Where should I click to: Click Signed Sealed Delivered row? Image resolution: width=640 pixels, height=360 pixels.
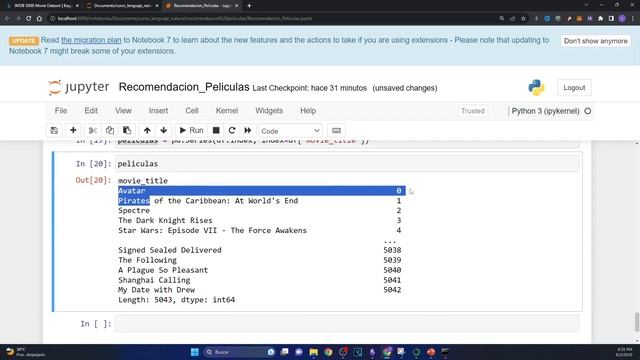[x=260, y=250]
